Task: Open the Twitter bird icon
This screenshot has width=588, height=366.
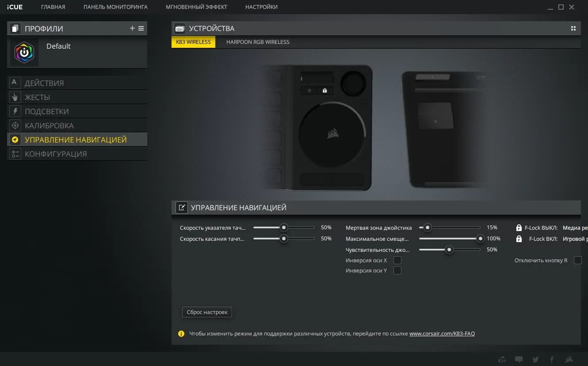Action: 535,359
